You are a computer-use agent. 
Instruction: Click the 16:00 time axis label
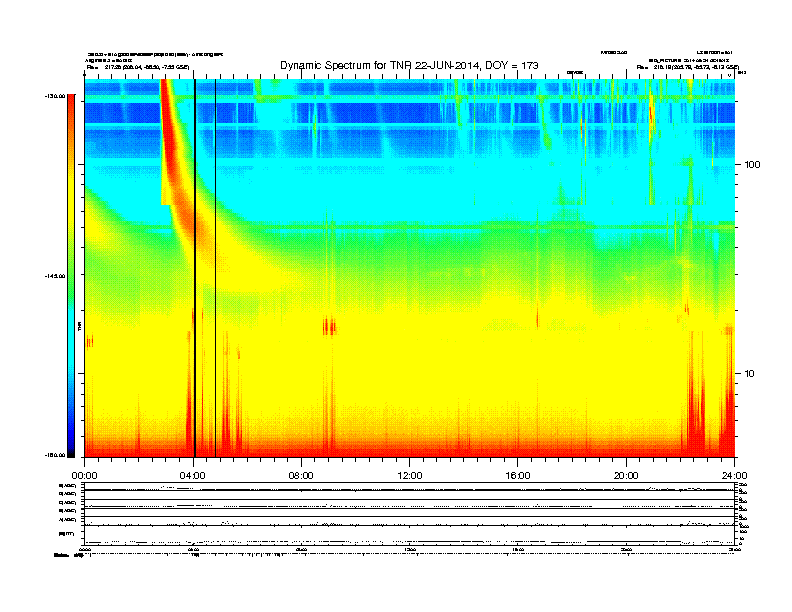(518, 476)
